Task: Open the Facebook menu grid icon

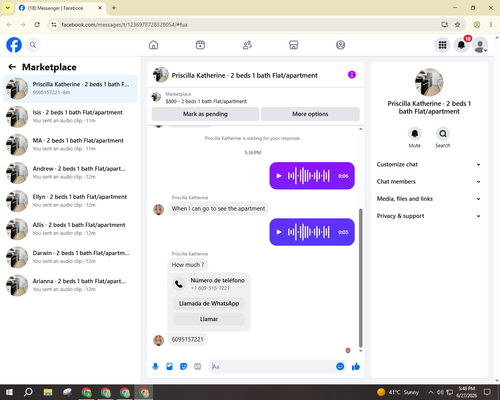Action: click(x=442, y=45)
